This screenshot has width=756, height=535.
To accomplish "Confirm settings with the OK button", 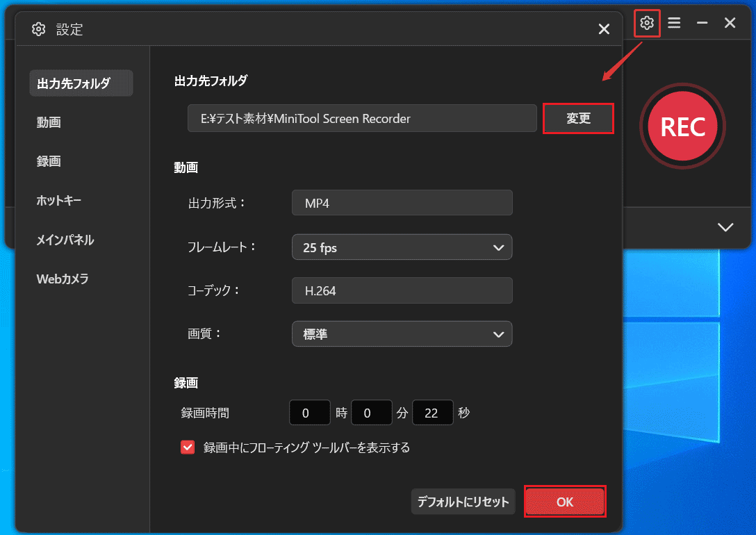I will point(564,501).
